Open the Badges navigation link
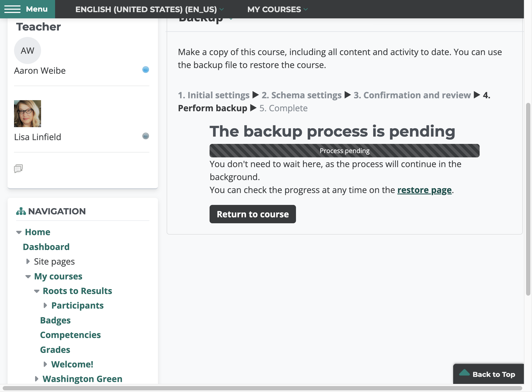This screenshot has width=532, height=392. (x=55, y=320)
